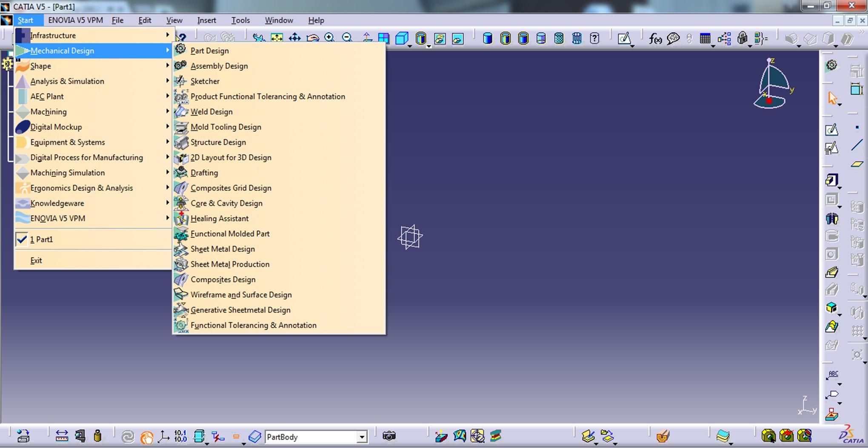Open ENOVIA V5 VPM in the menu bar

pyautogui.click(x=75, y=20)
